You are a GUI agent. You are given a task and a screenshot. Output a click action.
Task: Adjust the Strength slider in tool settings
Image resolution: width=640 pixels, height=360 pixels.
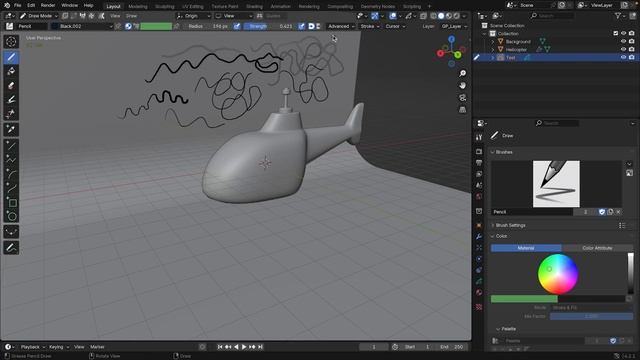click(x=269, y=26)
